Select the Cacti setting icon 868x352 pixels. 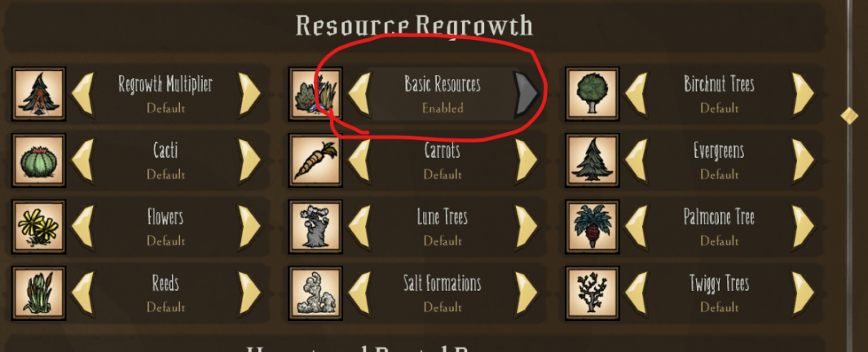pos(39,161)
